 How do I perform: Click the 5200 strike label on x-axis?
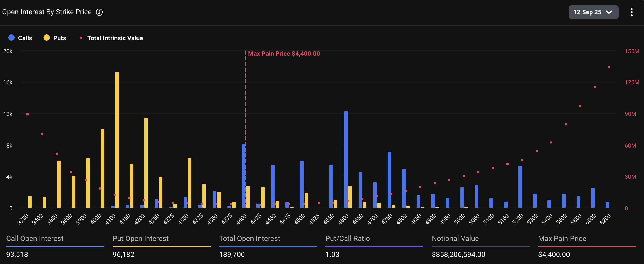[518, 219]
